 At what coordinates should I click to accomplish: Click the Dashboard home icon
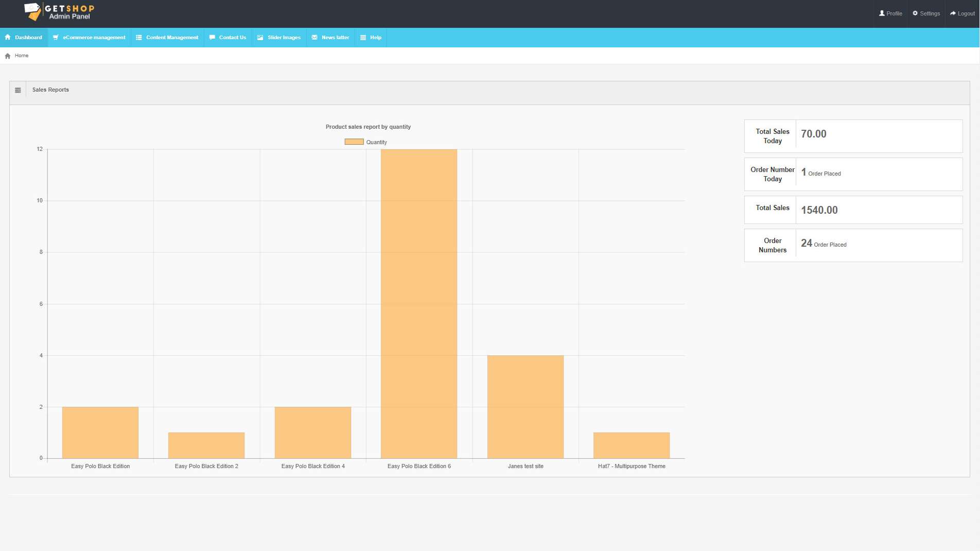point(8,38)
